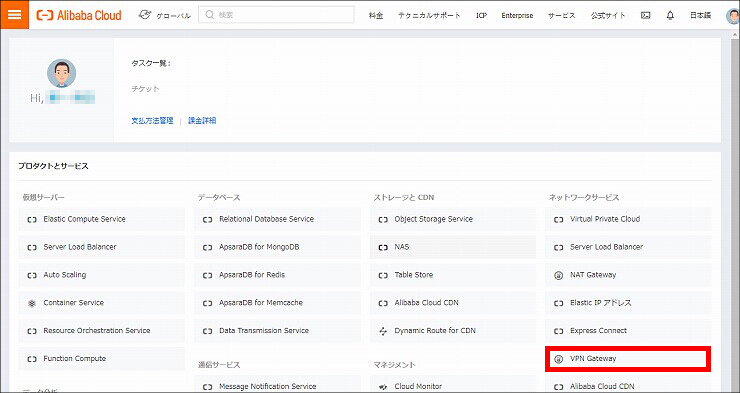The height and width of the screenshot is (393, 740).
Task: Open the Enterprise menu item
Action: point(517,16)
